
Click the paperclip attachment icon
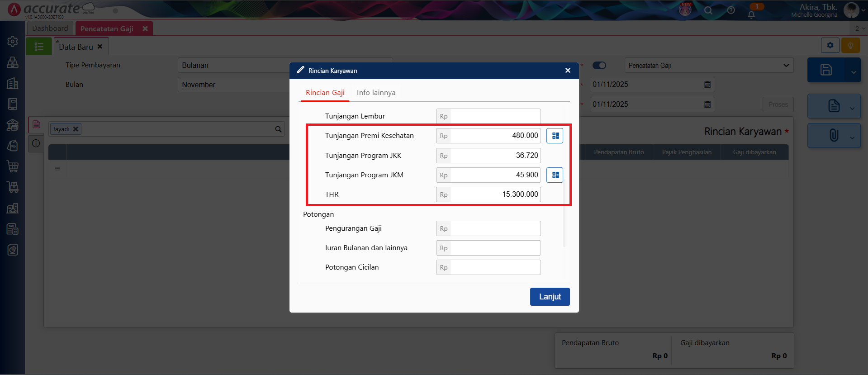coord(834,135)
